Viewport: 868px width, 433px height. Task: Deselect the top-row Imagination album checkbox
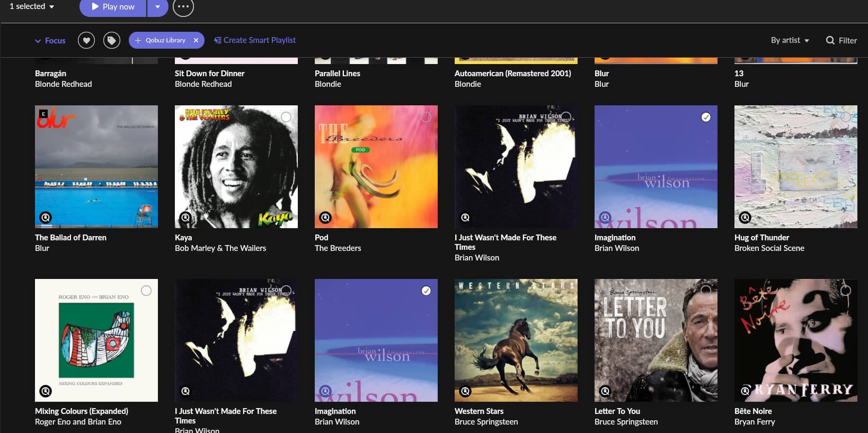point(706,117)
